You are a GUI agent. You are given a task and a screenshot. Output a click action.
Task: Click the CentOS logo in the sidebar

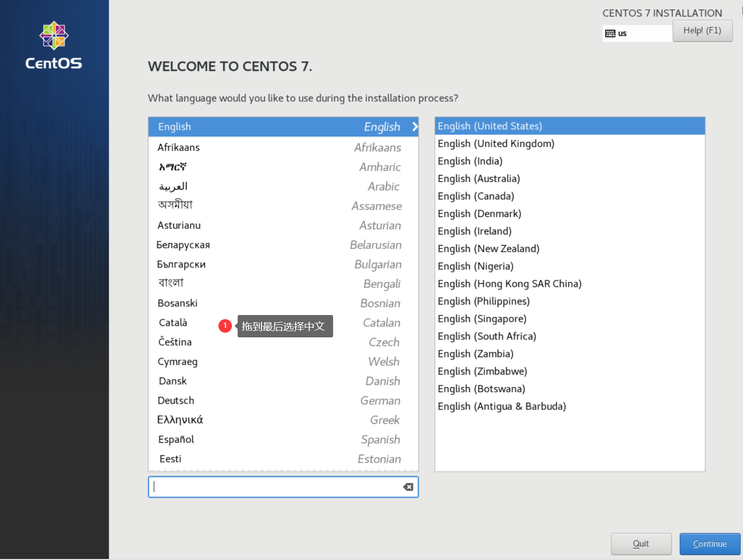54,46
